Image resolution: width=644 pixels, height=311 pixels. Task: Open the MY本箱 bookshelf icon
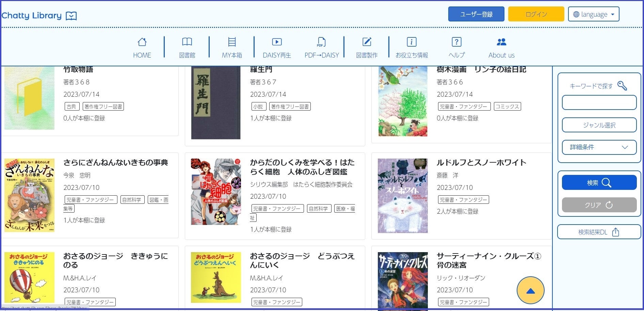click(232, 42)
